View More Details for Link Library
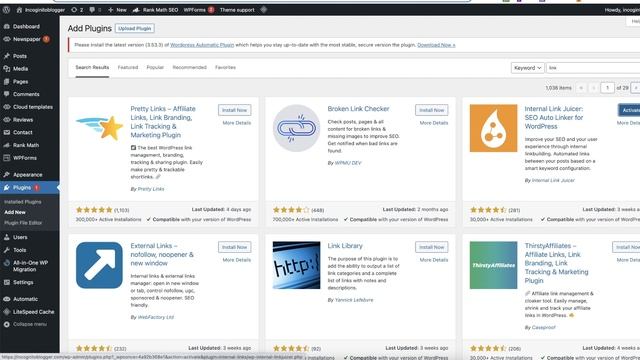Screen dimensions: 640x360 (434, 260)
